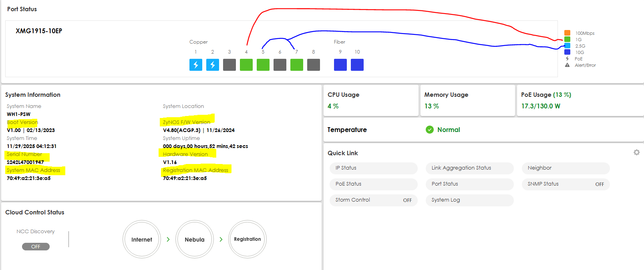Open SNMP Status quick link
Image resolution: width=644 pixels, height=270 pixels.
click(566, 184)
